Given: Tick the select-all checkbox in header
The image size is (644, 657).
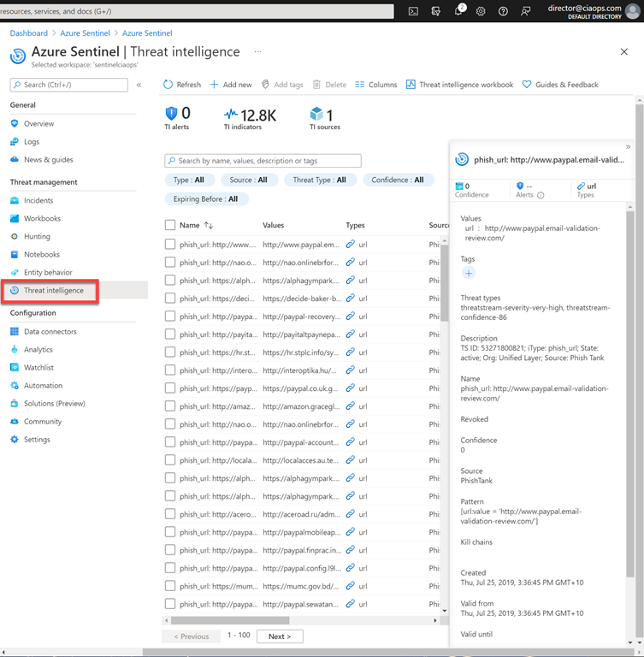Looking at the screenshot, I should click(x=170, y=226).
